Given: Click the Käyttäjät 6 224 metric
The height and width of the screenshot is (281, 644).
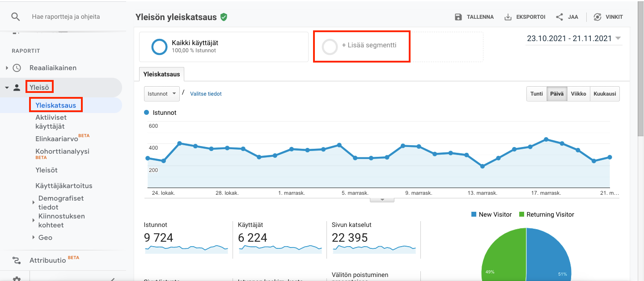Looking at the screenshot, I should [x=280, y=238].
